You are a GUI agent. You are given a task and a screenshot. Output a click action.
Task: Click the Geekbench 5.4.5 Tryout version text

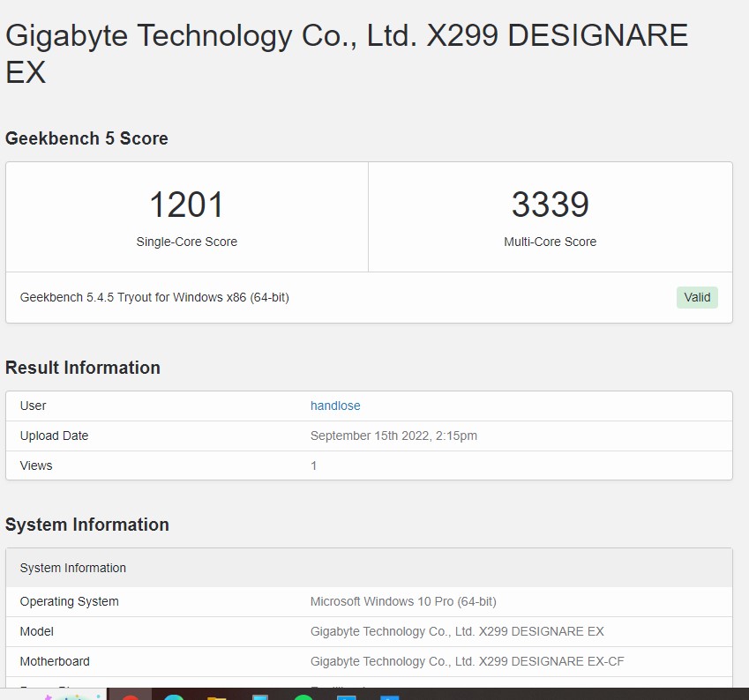[154, 297]
